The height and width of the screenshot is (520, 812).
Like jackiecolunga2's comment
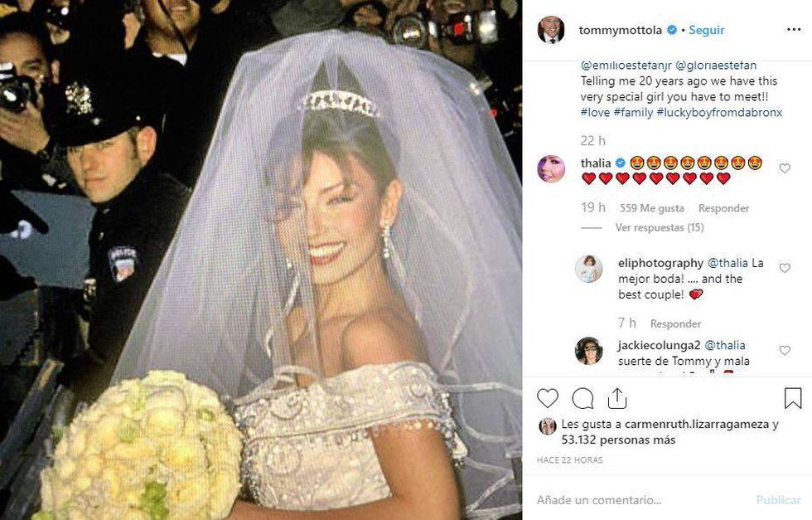[x=785, y=350]
